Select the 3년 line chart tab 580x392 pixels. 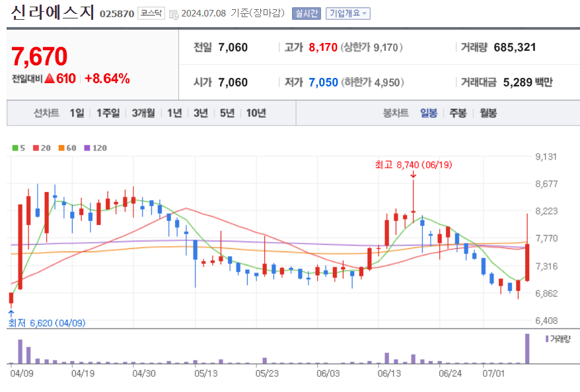(x=201, y=113)
